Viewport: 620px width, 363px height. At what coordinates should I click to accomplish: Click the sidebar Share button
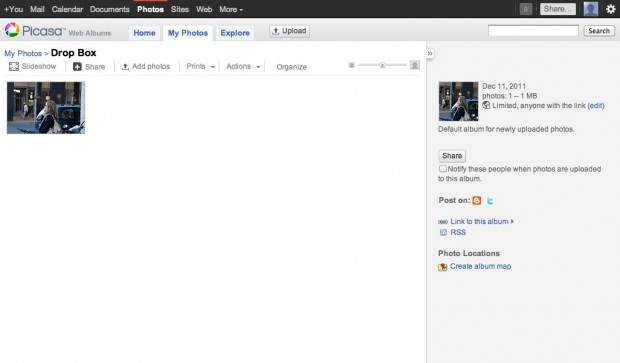tap(452, 156)
